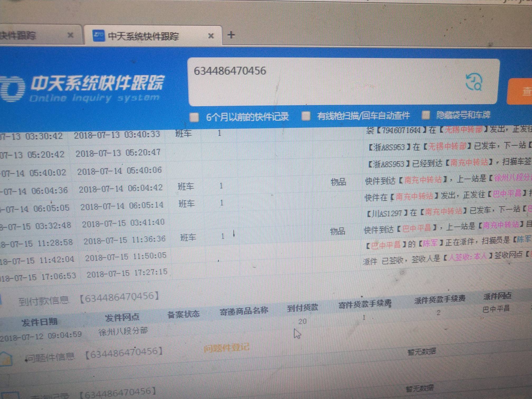Click the problem-item section icon
The image size is (532, 399).
6,359
